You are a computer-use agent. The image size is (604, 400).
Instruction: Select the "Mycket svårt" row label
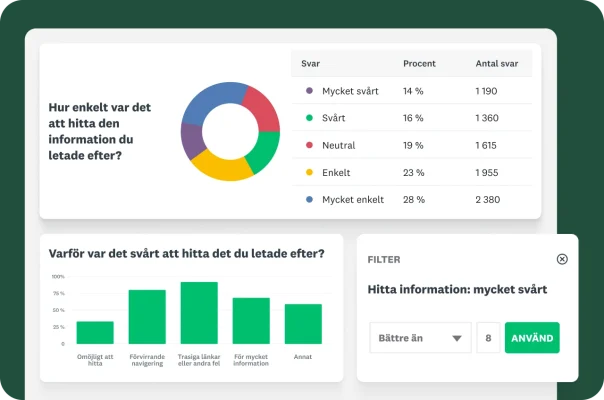click(x=350, y=91)
